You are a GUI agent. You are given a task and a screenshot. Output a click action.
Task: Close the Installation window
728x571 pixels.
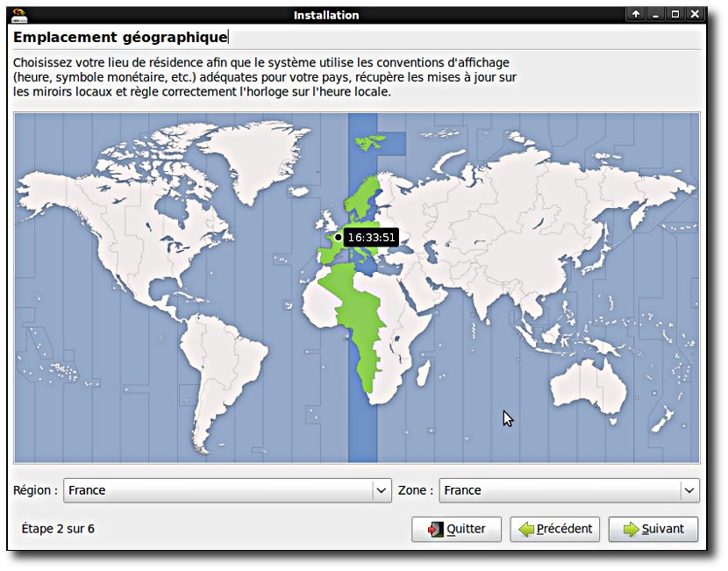point(695,14)
